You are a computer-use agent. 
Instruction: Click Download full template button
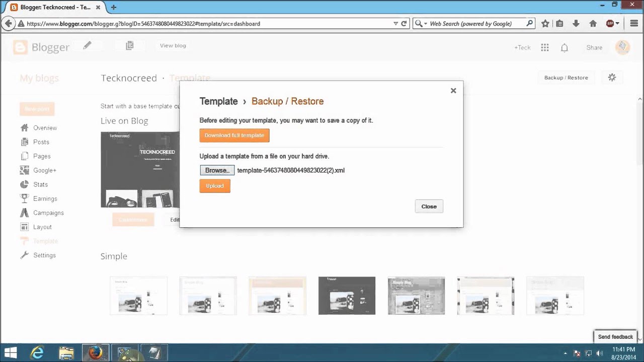(234, 135)
